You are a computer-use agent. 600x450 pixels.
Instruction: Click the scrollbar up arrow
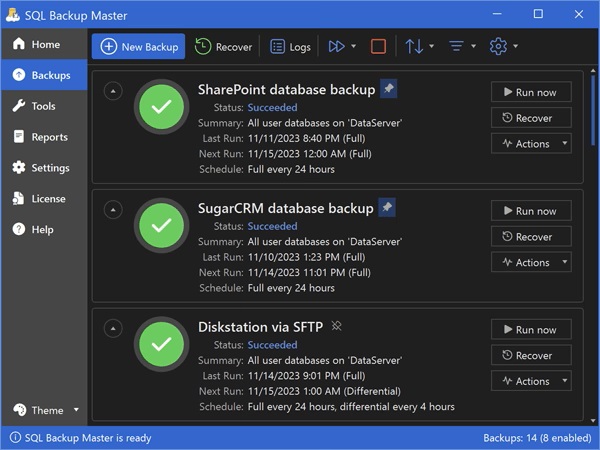(593, 70)
